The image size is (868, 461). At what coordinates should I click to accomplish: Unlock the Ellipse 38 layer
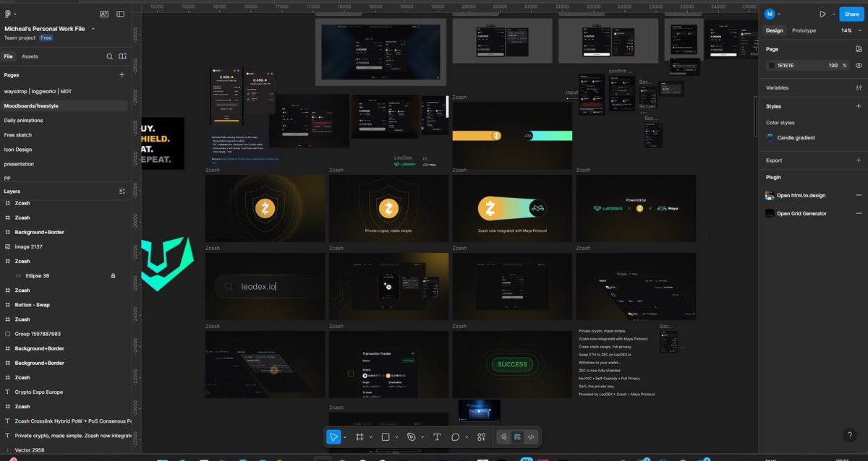(x=113, y=276)
